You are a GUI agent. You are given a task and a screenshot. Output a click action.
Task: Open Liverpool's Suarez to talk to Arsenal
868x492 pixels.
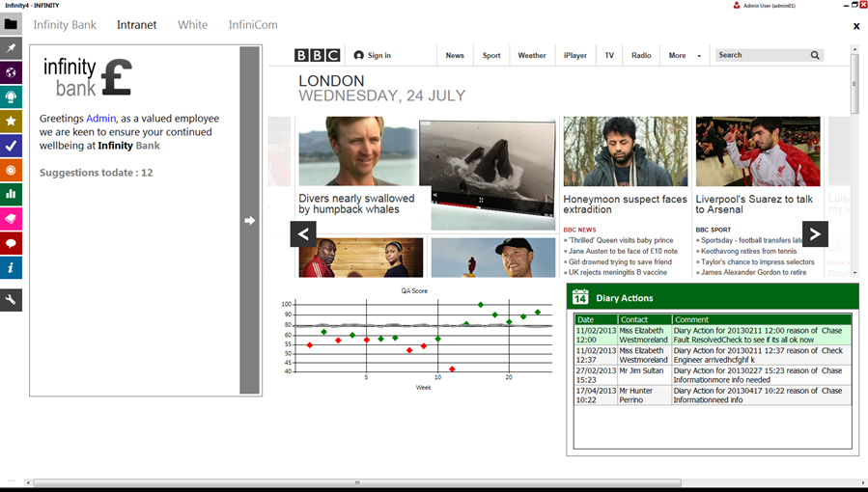pos(754,204)
